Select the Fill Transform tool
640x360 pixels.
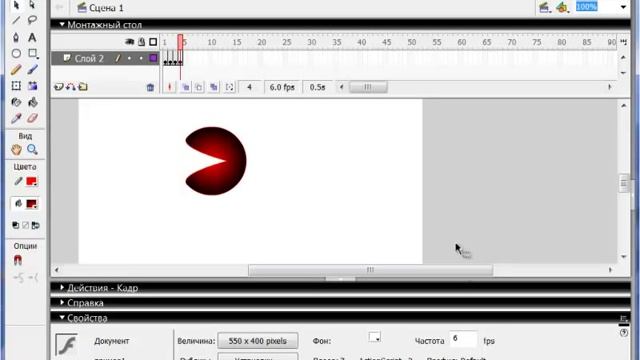(33, 86)
